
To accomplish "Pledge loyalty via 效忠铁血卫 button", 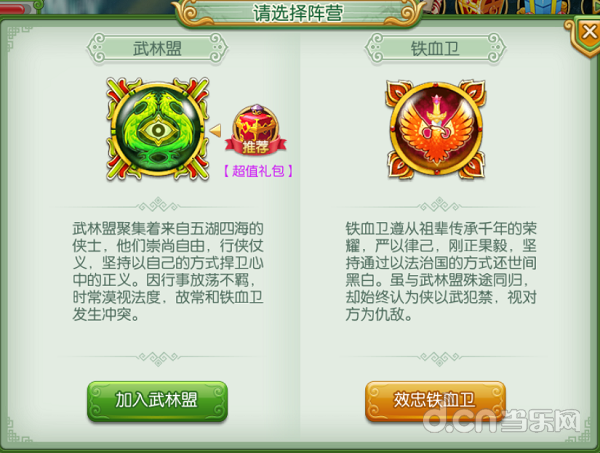I will (435, 401).
